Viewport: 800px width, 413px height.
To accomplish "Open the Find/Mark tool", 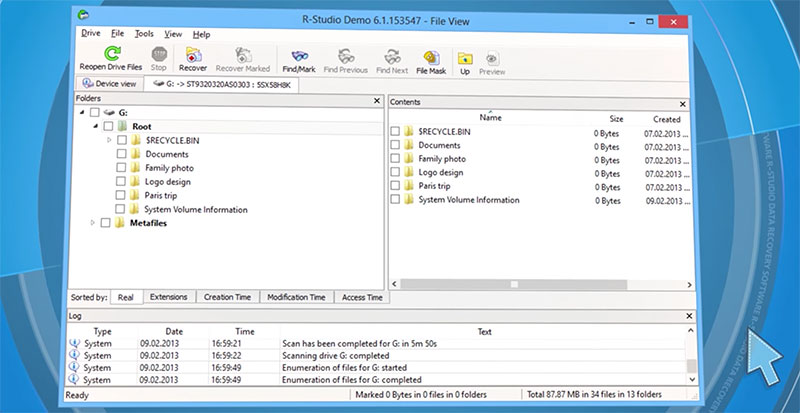I will click(298, 57).
